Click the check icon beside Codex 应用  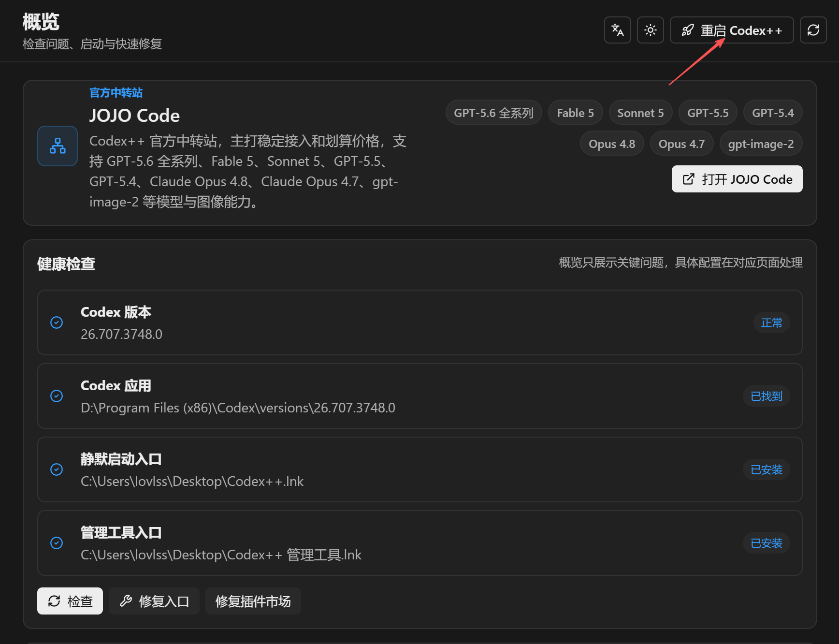point(57,396)
